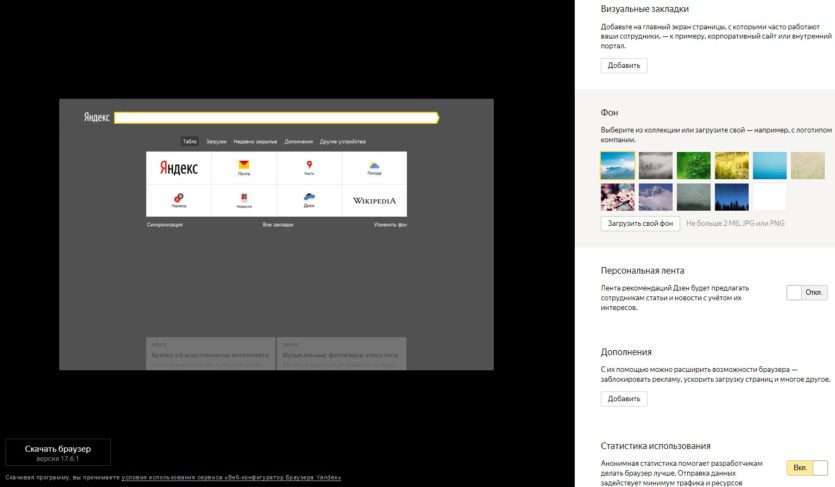Pick the beige sand background swatch
Viewport: 835px width, 487px height.
pyautogui.click(x=808, y=166)
